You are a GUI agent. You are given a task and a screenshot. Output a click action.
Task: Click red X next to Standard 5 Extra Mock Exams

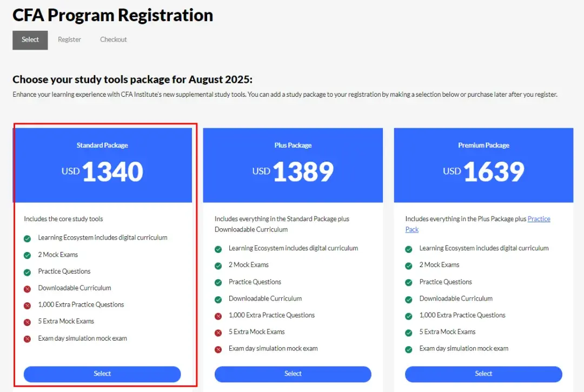[27, 322]
